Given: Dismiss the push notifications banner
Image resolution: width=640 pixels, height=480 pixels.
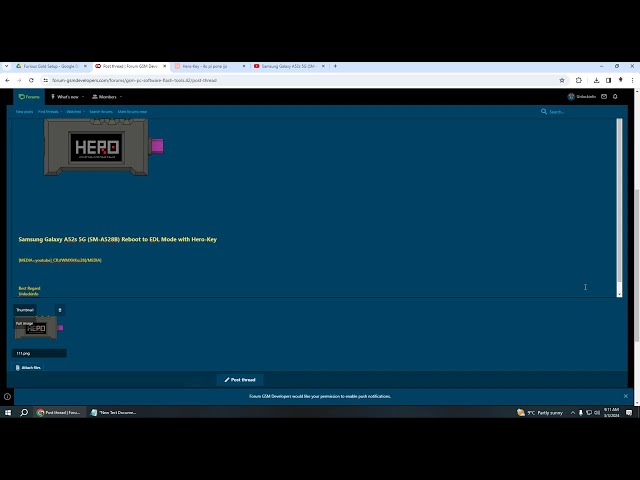Looking at the screenshot, I should [x=626, y=396].
